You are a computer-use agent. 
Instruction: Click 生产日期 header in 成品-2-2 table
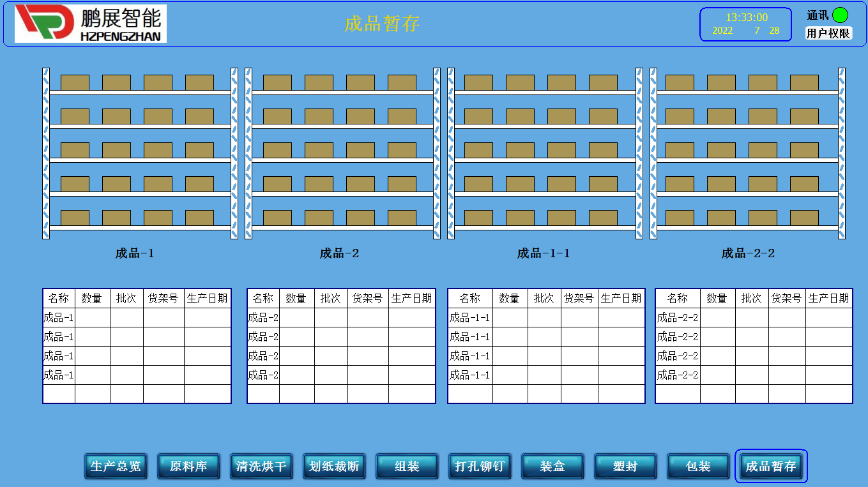point(828,298)
